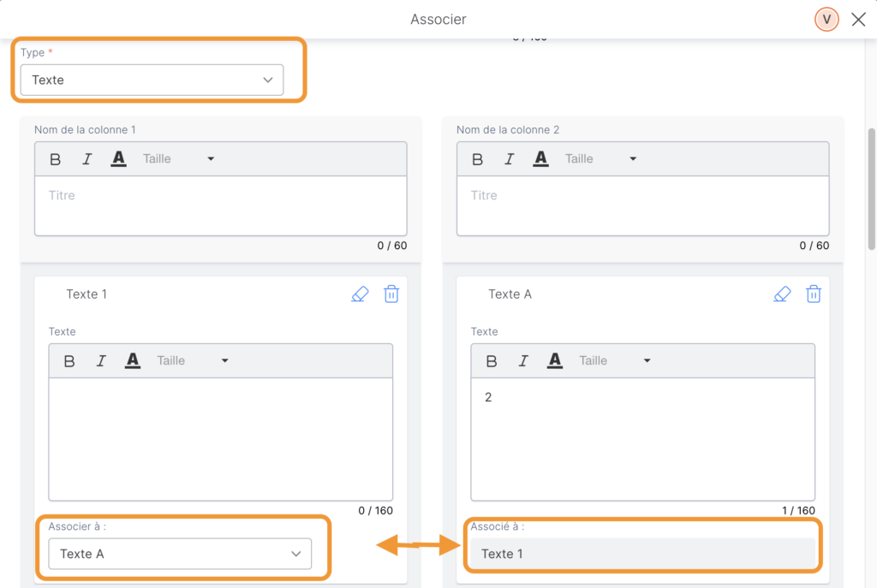The height and width of the screenshot is (588, 877).
Task: Click the column 1 Titre input field
Action: [220, 205]
